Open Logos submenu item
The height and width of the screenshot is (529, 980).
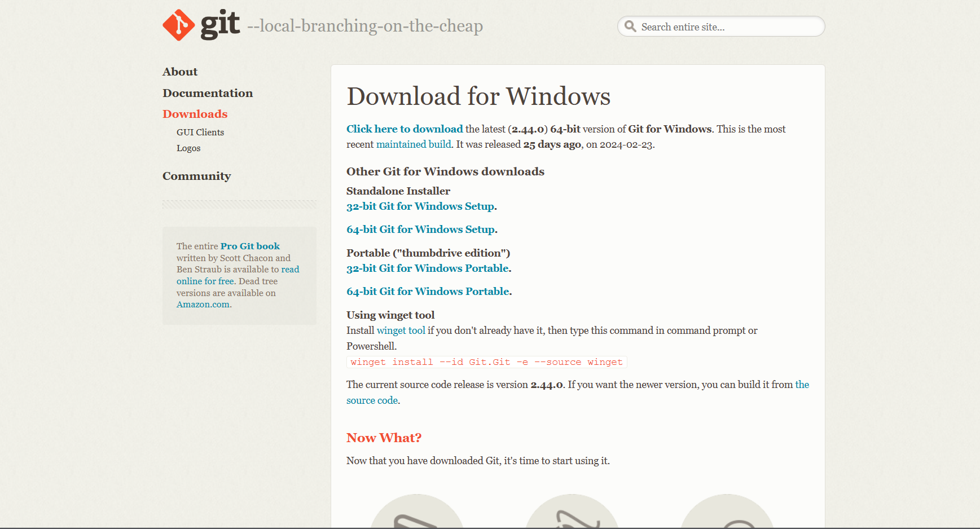188,148
